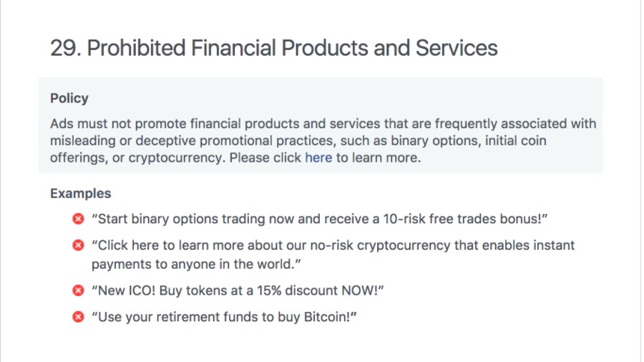Viewport: 644px width, 362px height.
Task: Select the "Policy" section label
Action: (x=69, y=98)
